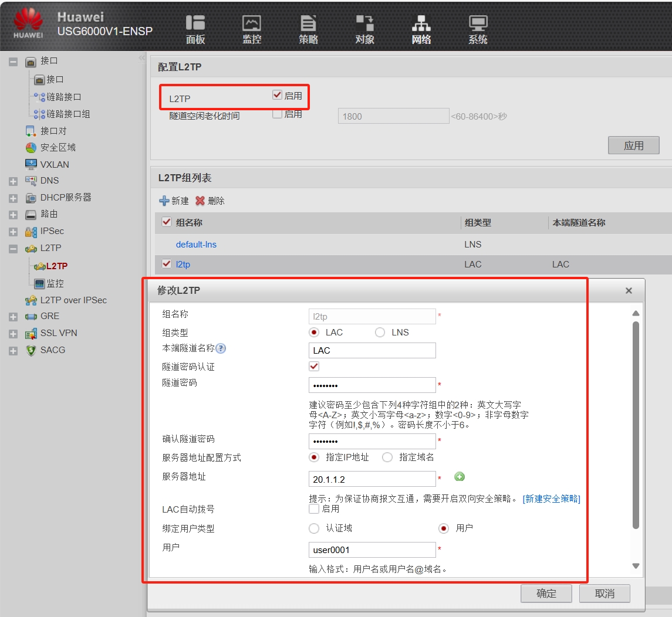Toggle 隧道空闲老化时间 启用 checkbox
This screenshot has height=617, width=672.
[277, 114]
